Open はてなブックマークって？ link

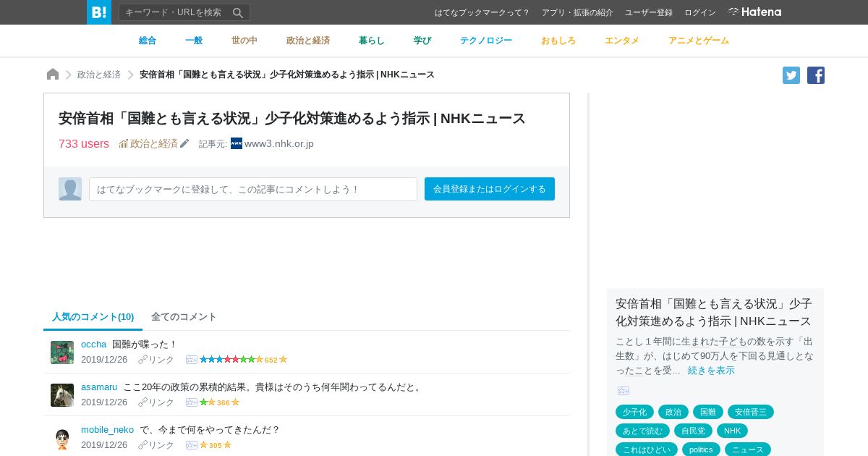pyautogui.click(x=482, y=12)
